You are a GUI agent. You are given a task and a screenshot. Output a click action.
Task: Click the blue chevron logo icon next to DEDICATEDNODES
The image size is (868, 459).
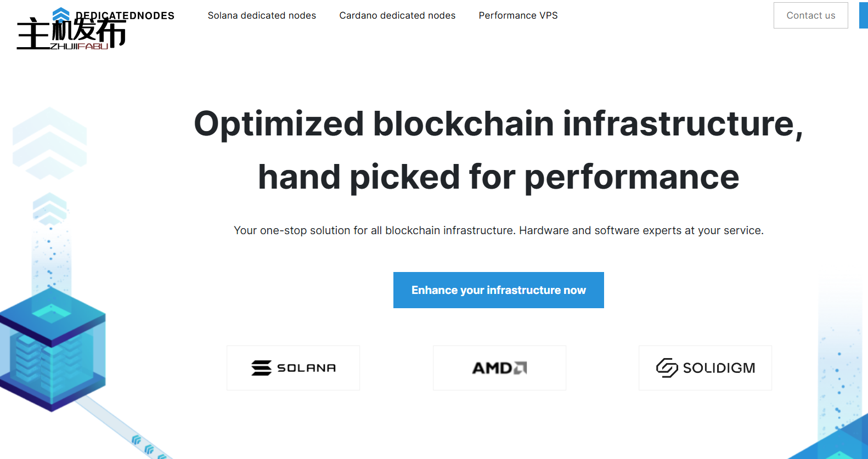60,12
